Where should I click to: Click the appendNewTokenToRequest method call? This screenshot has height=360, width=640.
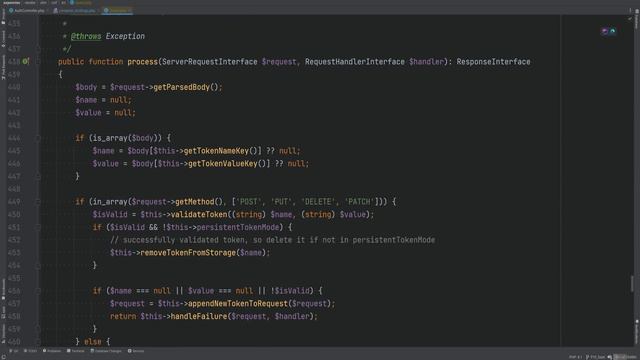[x=238, y=304]
